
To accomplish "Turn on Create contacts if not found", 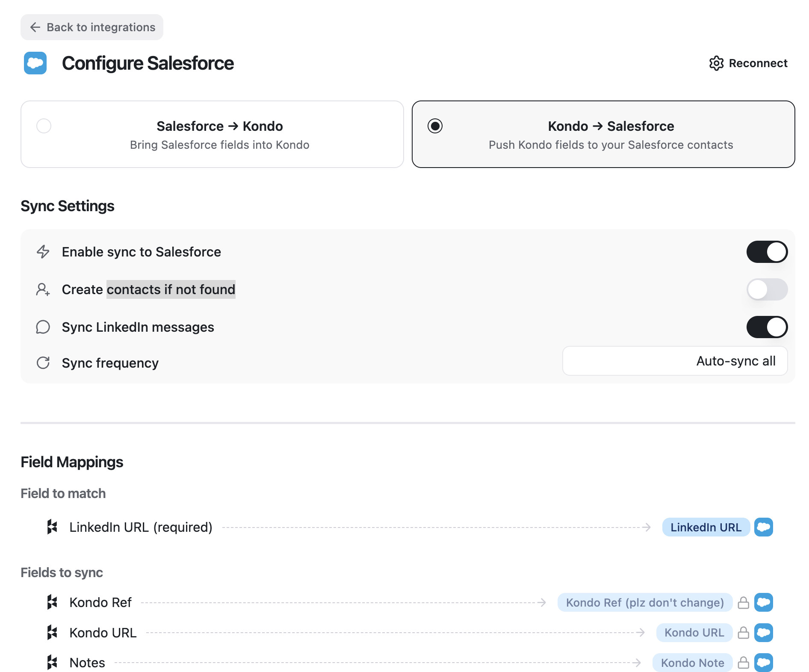I will point(767,289).
